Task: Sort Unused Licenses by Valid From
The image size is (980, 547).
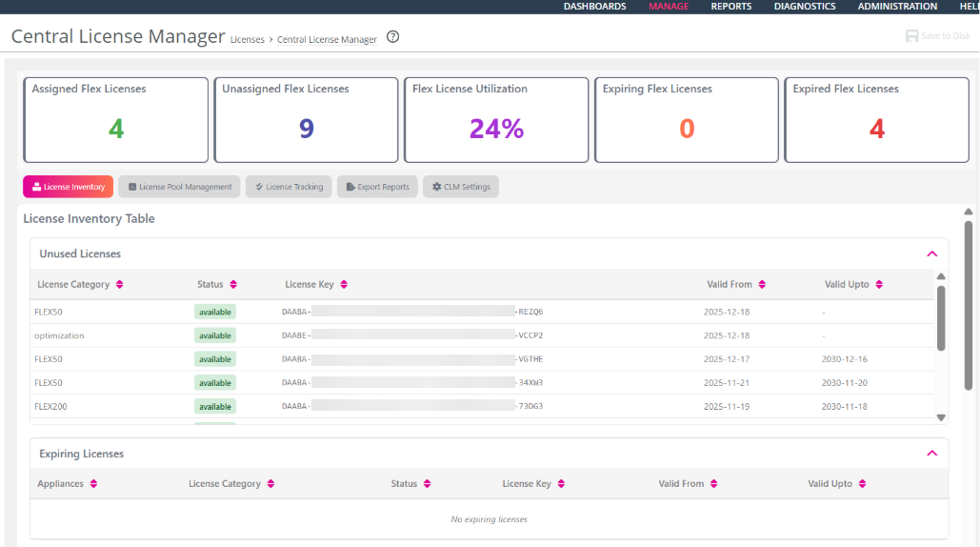Action: click(x=762, y=284)
